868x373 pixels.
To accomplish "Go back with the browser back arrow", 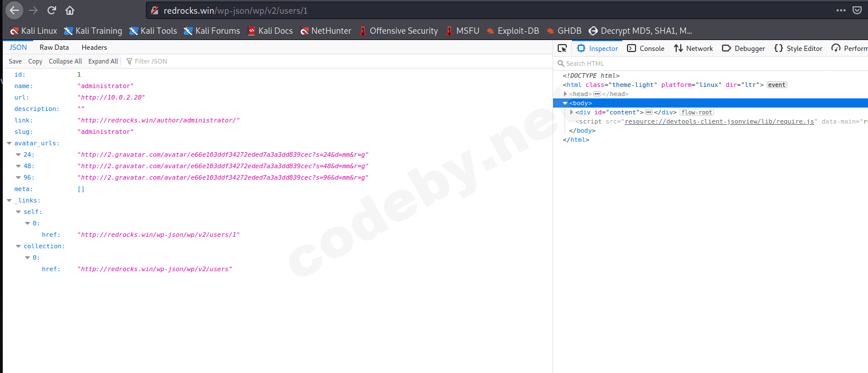I will 14,10.
